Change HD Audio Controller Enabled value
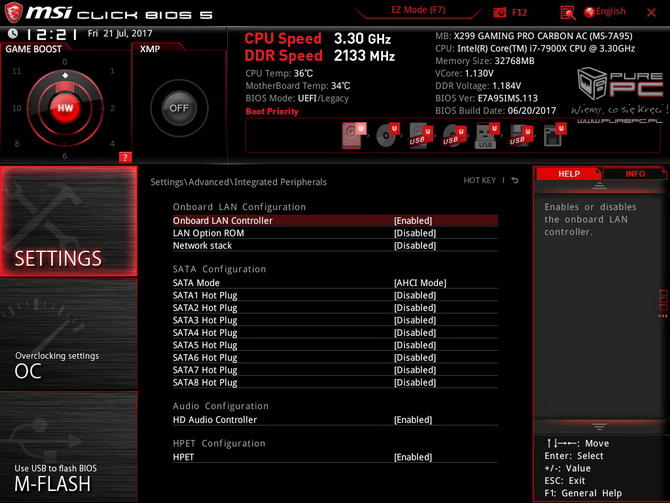 coord(413,420)
